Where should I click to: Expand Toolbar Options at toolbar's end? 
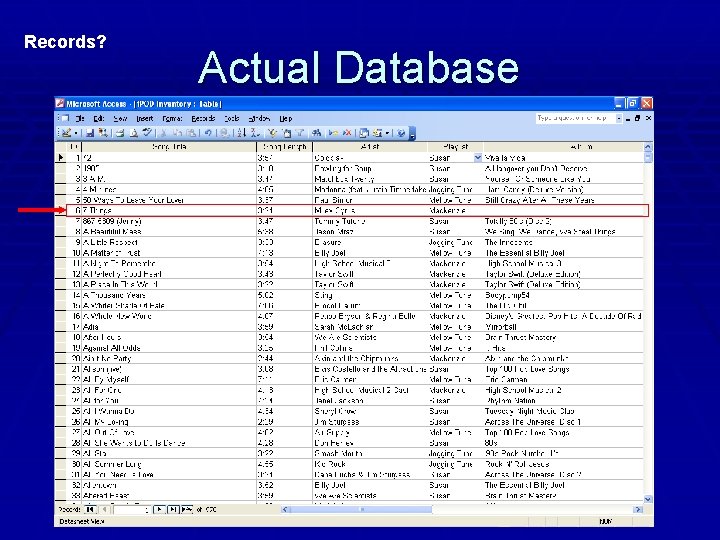coord(412,134)
